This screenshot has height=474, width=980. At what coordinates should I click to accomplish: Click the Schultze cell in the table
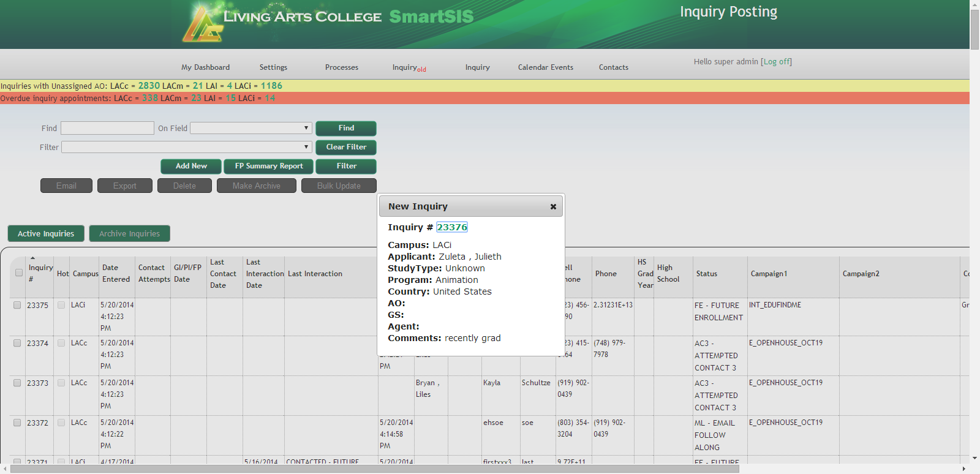[x=536, y=383]
